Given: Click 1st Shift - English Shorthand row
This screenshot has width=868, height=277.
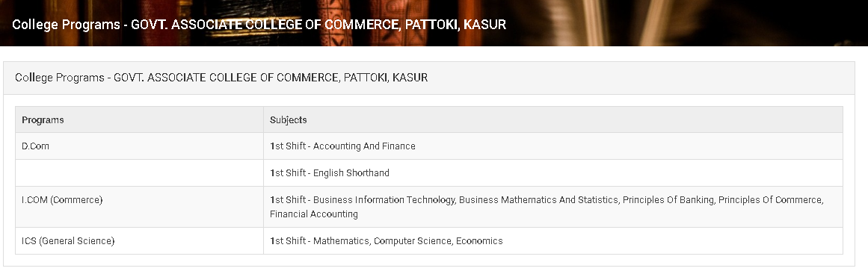Looking at the screenshot, I should click(x=553, y=173).
